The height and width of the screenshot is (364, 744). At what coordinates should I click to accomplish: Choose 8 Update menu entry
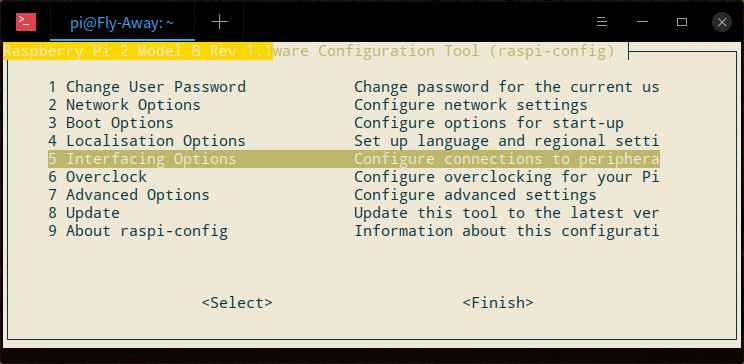(x=353, y=213)
